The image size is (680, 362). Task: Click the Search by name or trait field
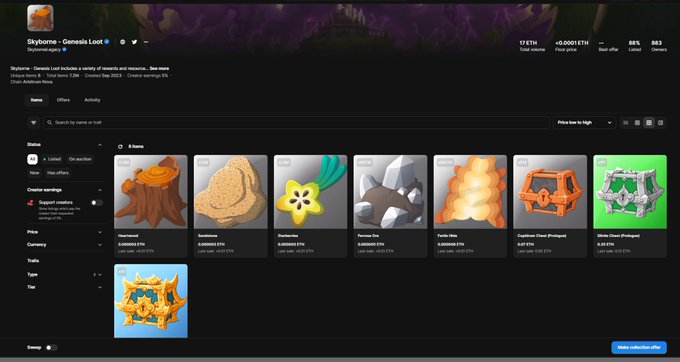296,123
